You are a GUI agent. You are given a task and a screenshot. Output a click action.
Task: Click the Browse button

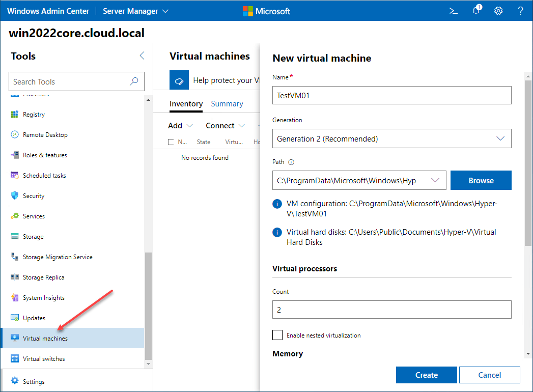(x=481, y=180)
